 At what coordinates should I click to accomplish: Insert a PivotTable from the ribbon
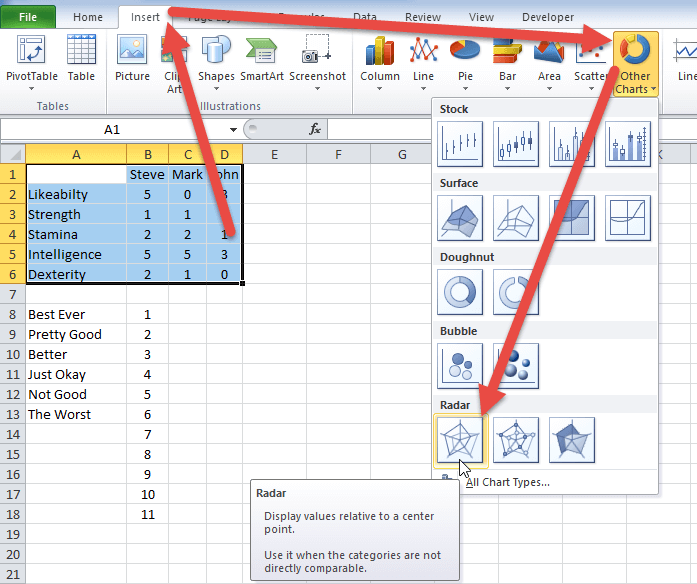click(x=31, y=59)
